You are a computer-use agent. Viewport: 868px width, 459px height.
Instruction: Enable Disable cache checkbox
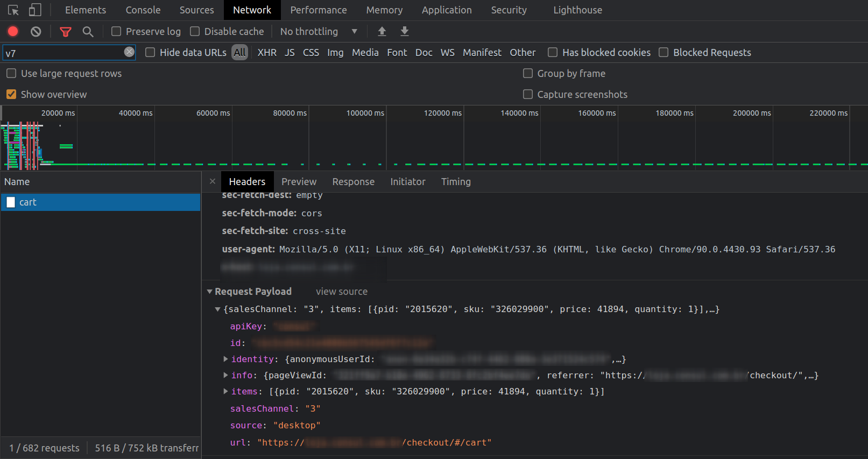pyautogui.click(x=195, y=32)
